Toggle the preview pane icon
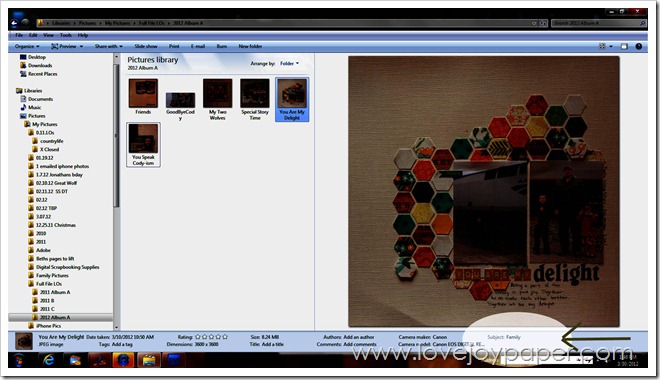 (624, 46)
